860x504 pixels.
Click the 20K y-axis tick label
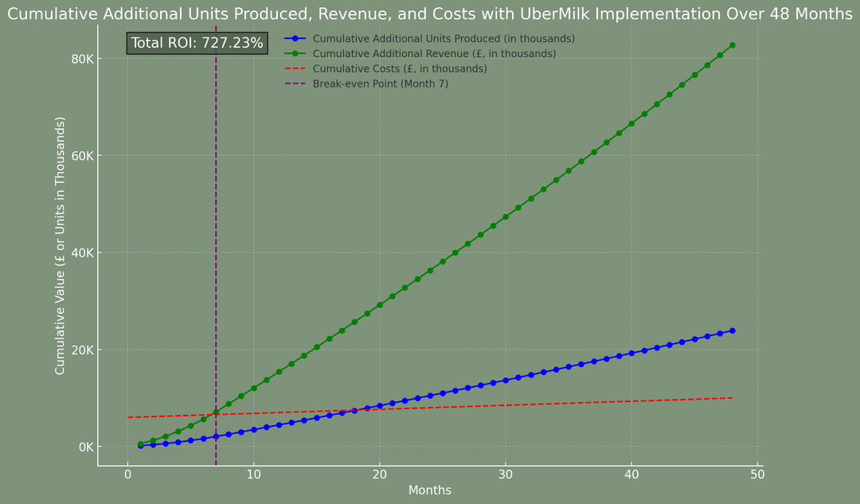tap(82, 350)
